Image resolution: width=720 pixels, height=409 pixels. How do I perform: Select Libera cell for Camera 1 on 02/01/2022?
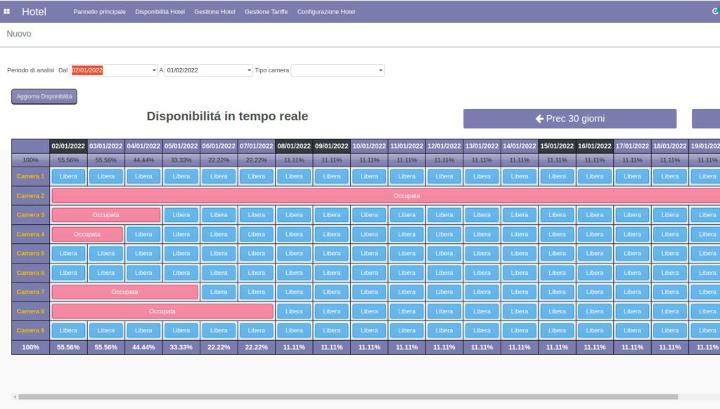(x=68, y=176)
